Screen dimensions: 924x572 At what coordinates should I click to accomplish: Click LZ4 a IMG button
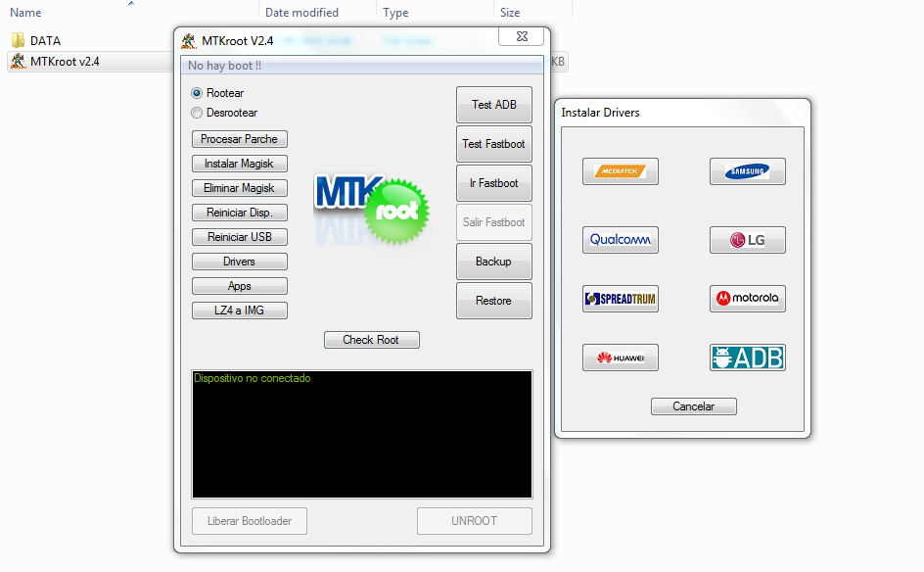click(x=239, y=310)
